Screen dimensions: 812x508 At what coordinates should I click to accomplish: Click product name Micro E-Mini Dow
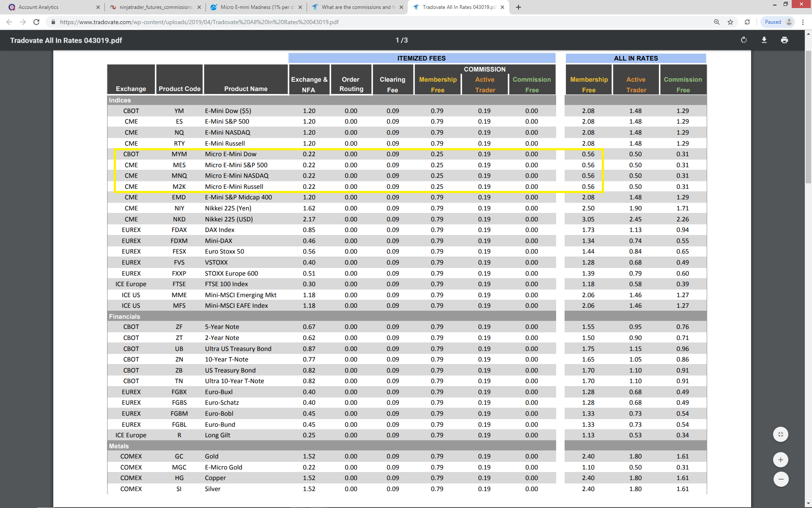[230, 154]
